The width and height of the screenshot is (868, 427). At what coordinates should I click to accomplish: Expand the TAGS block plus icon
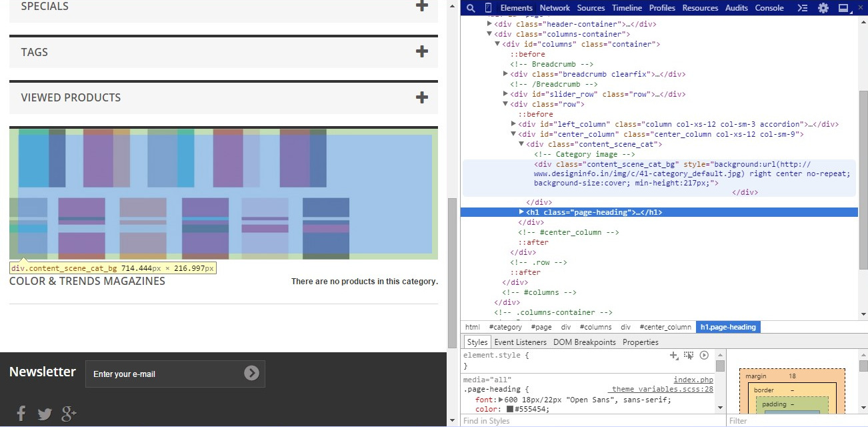[421, 51]
